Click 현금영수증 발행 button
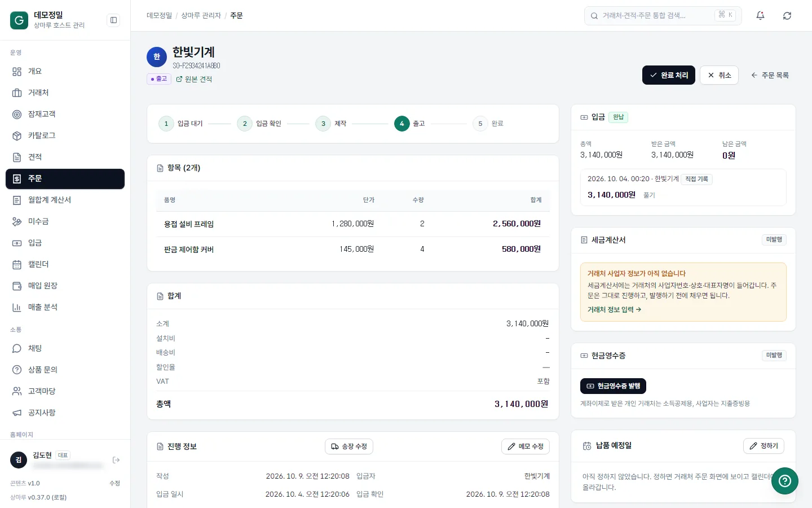812x508 pixels. (613, 386)
